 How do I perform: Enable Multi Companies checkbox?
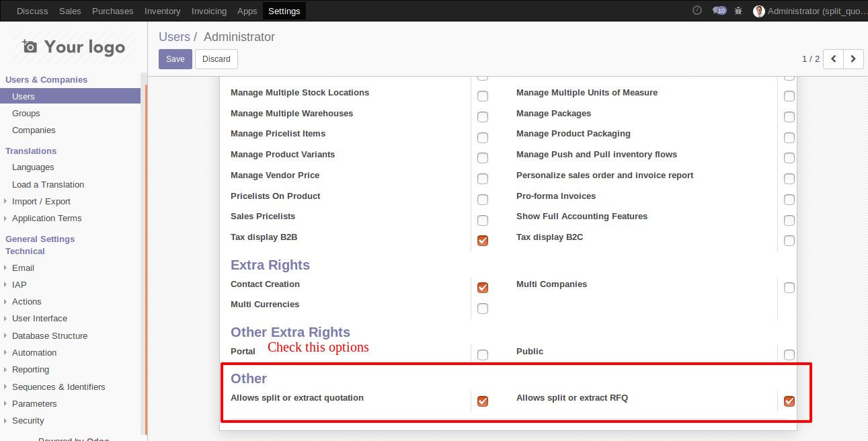789,288
